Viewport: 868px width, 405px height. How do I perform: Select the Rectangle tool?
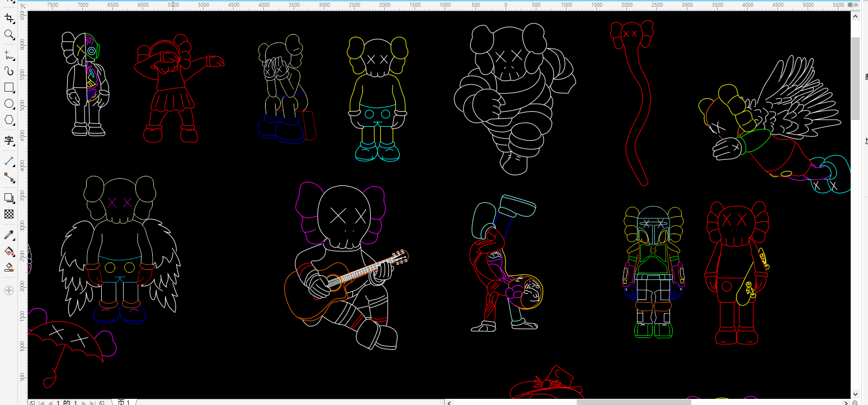(x=9, y=88)
